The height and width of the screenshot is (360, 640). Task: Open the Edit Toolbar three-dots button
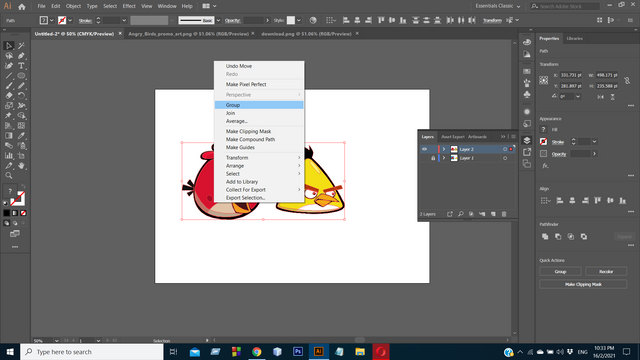15,247
